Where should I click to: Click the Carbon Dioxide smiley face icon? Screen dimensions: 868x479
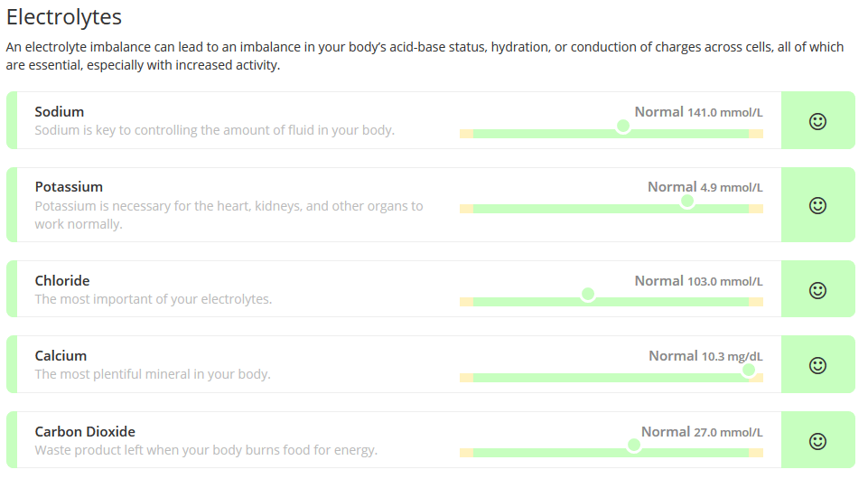pyautogui.click(x=817, y=441)
